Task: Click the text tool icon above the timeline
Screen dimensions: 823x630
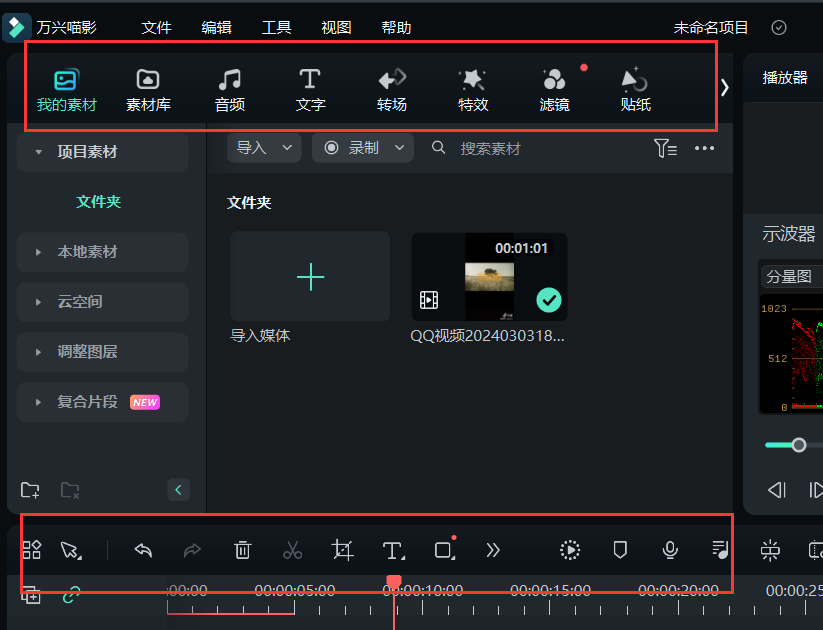Action: 392,550
